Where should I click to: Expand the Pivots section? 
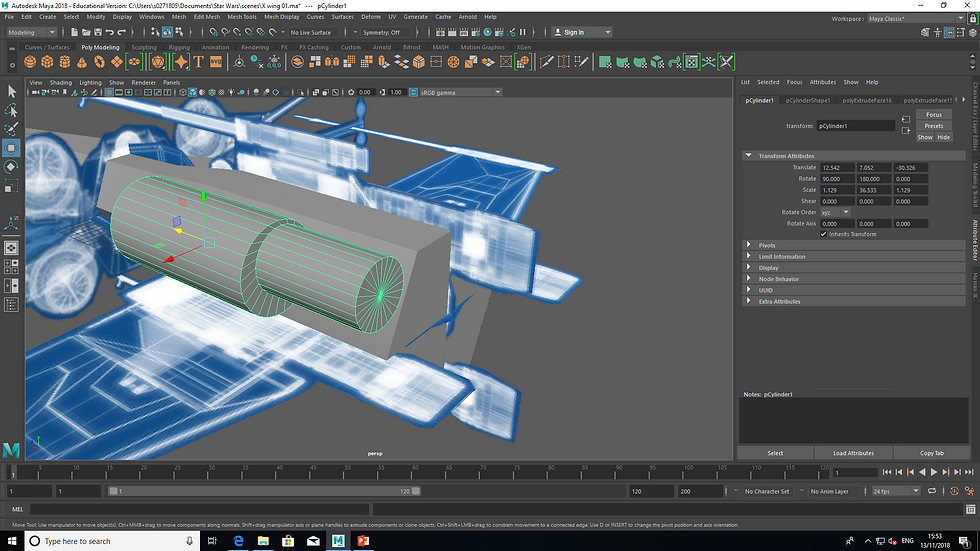748,245
